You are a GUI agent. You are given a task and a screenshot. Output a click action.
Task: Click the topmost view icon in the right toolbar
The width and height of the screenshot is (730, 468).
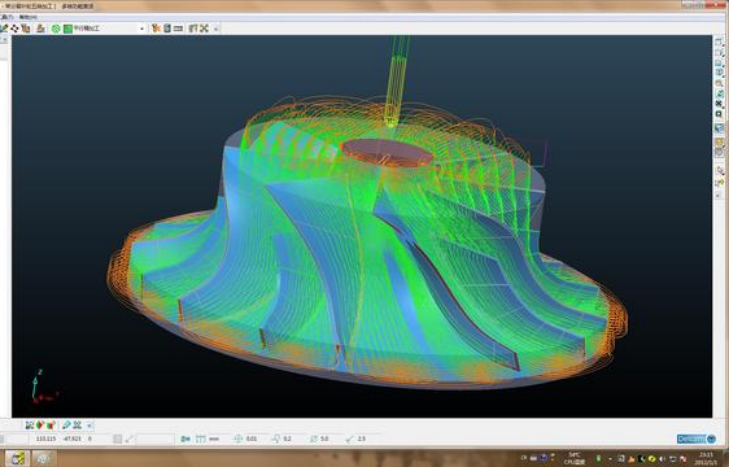[x=719, y=44]
